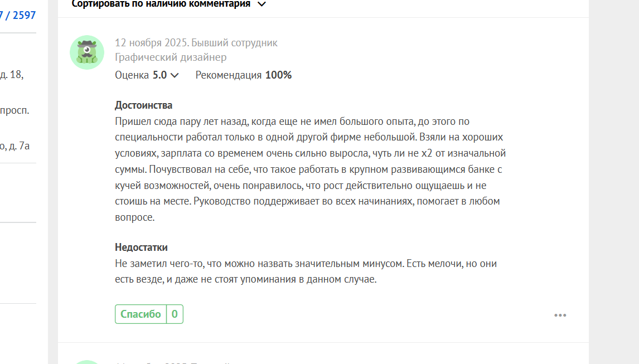Screen dimensions: 639x364
Task: Click the chevron after the sorting label
Action: click(262, 4)
